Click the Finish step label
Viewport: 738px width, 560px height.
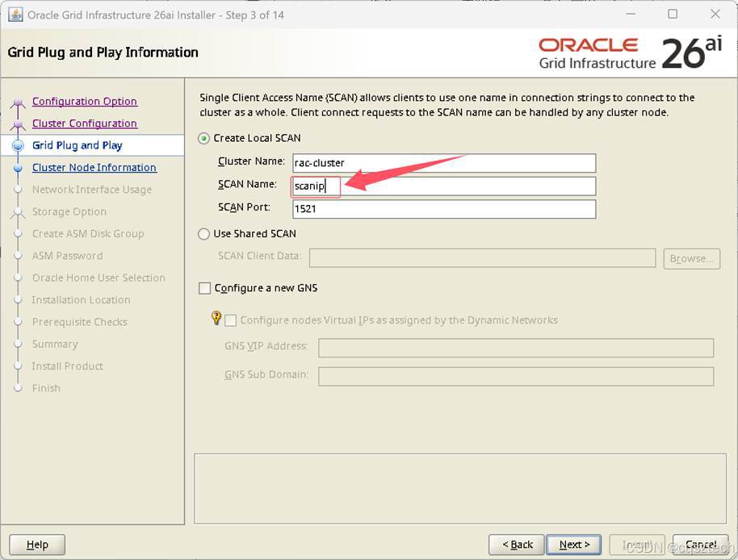[x=46, y=388]
